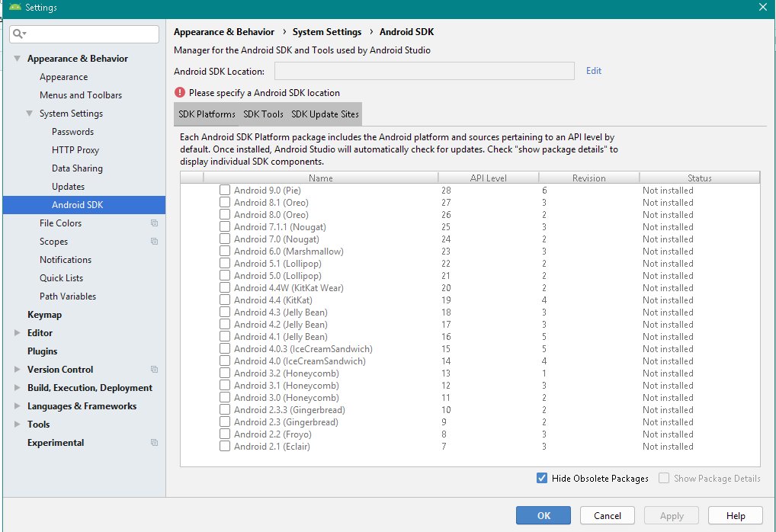Click the red error icon beside SDK location message
This screenshot has height=532, width=776.
tap(180, 92)
